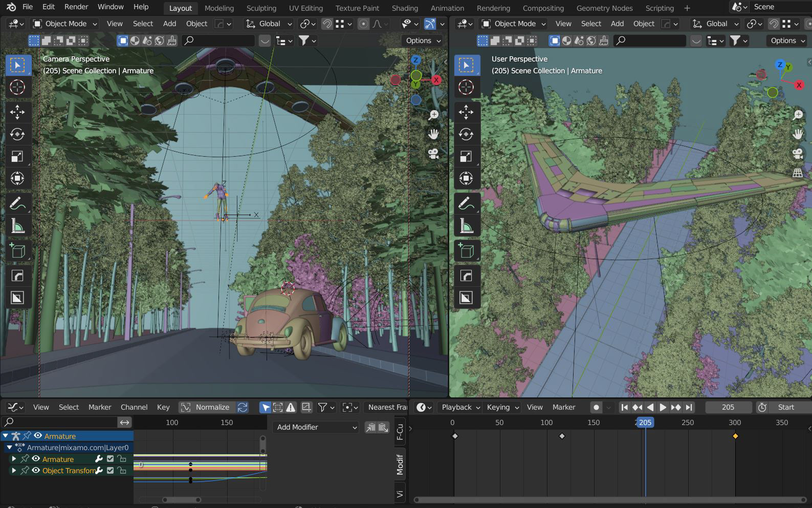Select the Measure tool in right viewport
This screenshot has width=812, height=508.
click(466, 225)
